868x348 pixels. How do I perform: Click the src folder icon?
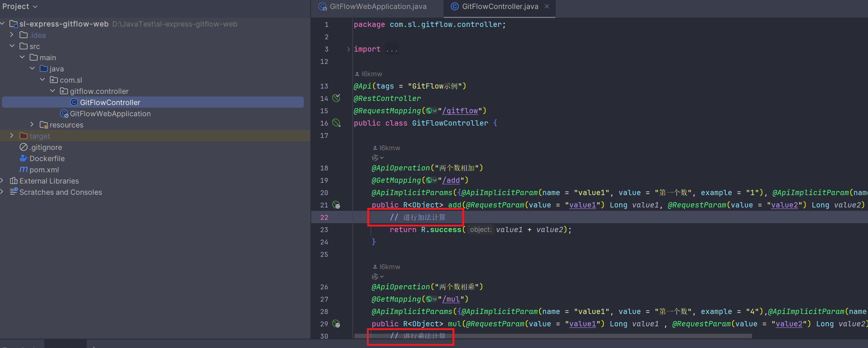click(x=24, y=46)
